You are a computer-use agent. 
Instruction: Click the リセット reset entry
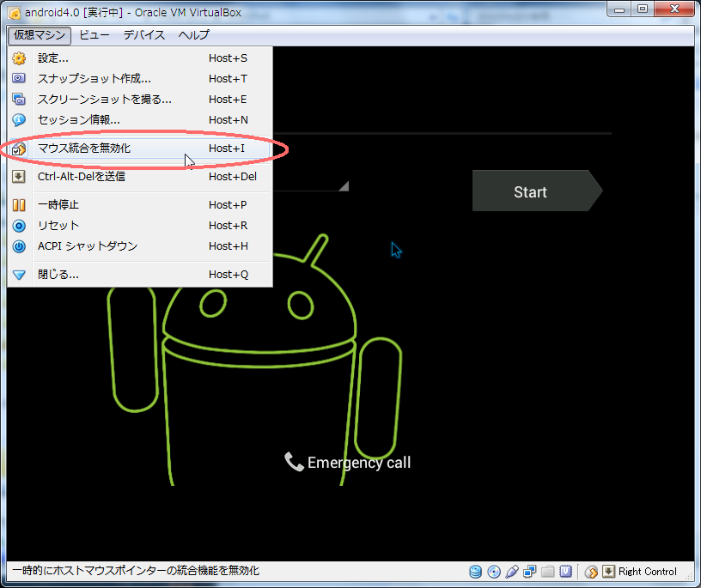tap(139, 226)
